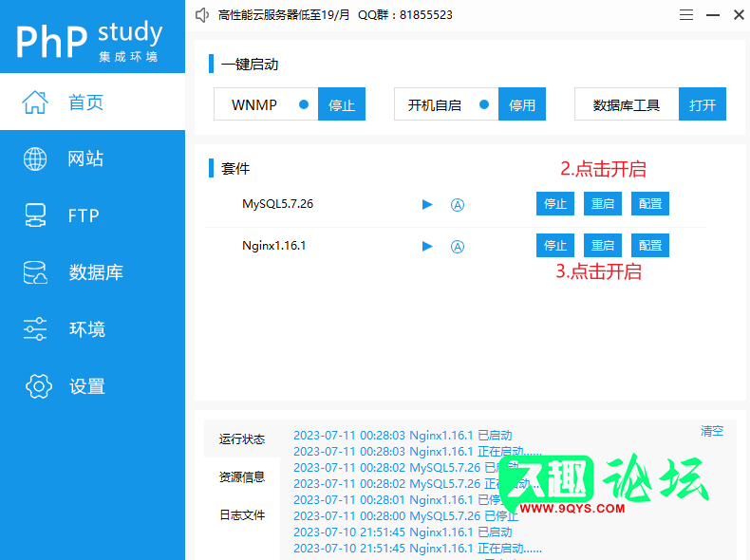Click the WNMP status dot

[303, 104]
